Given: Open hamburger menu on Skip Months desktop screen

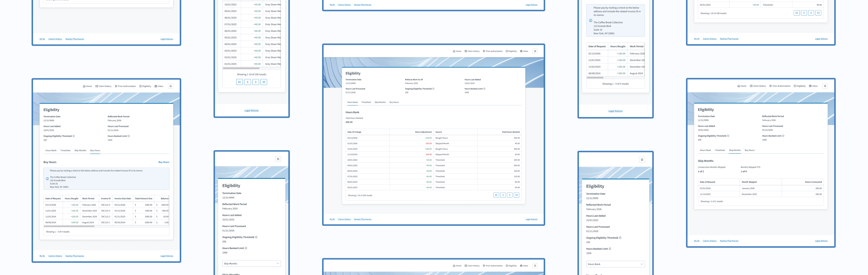Looking at the screenshot, I should [x=825, y=86].
